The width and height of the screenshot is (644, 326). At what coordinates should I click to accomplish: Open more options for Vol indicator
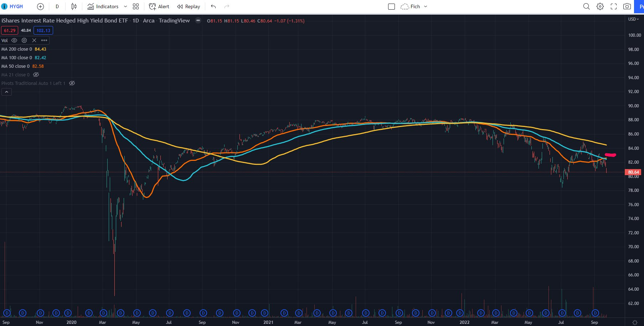point(44,40)
